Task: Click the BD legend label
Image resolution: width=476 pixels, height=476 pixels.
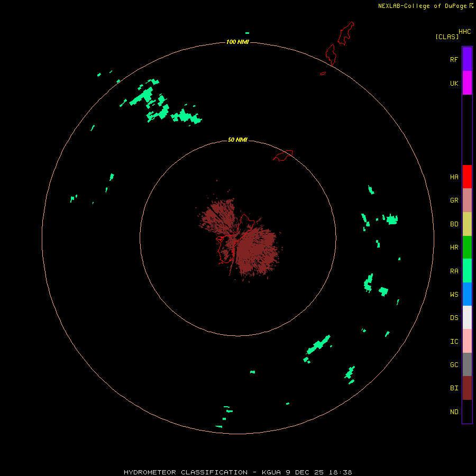Action: [x=454, y=224]
